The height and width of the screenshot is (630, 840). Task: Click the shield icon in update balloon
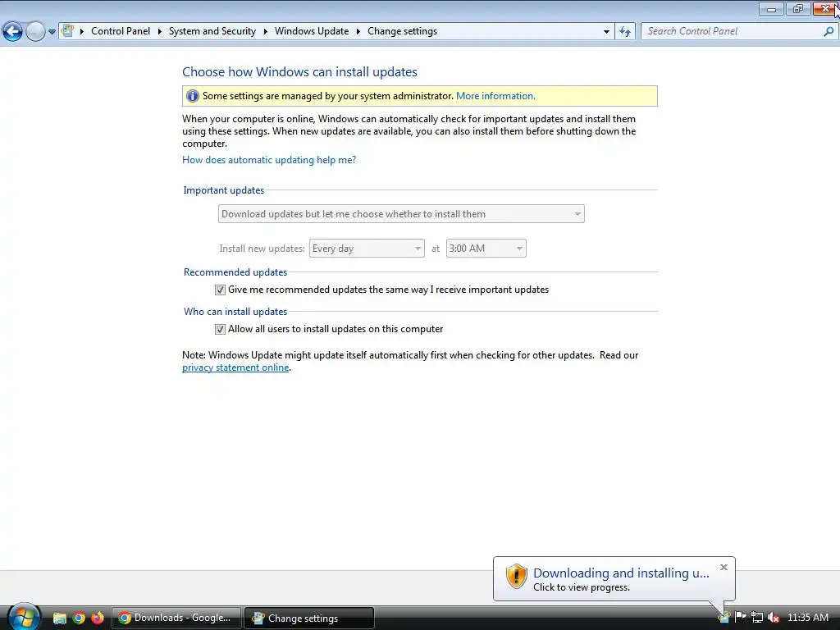[x=517, y=577]
